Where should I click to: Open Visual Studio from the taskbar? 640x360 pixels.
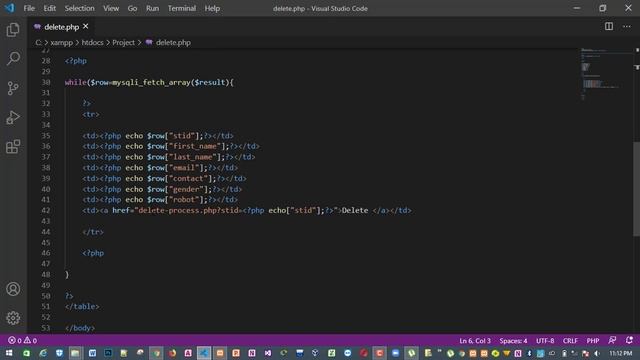268,353
